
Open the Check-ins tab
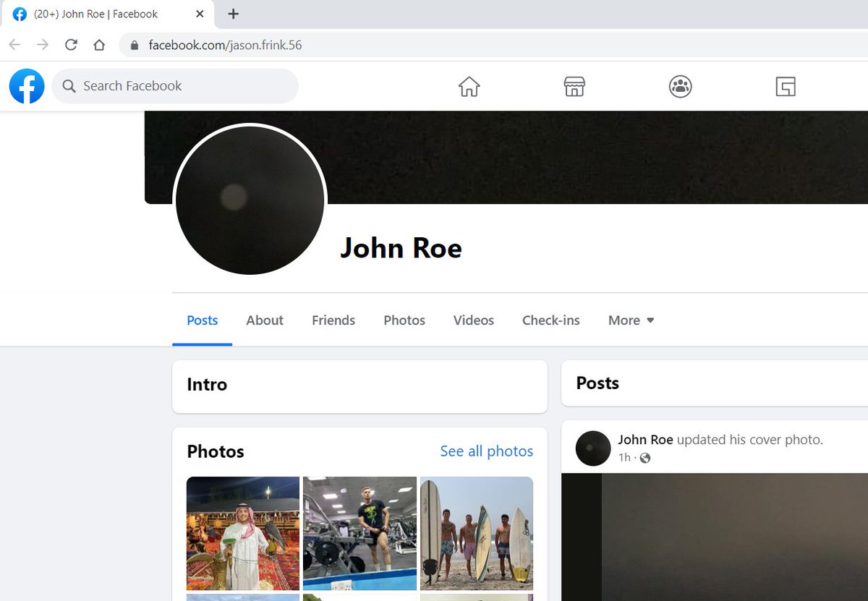[x=551, y=320]
